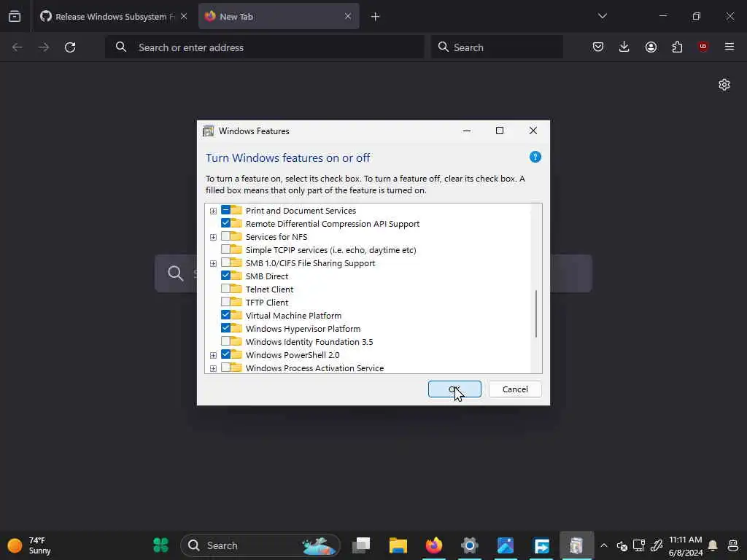Click the notification bell in the taskbar
This screenshot has width=747, height=560.
[x=713, y=545]
